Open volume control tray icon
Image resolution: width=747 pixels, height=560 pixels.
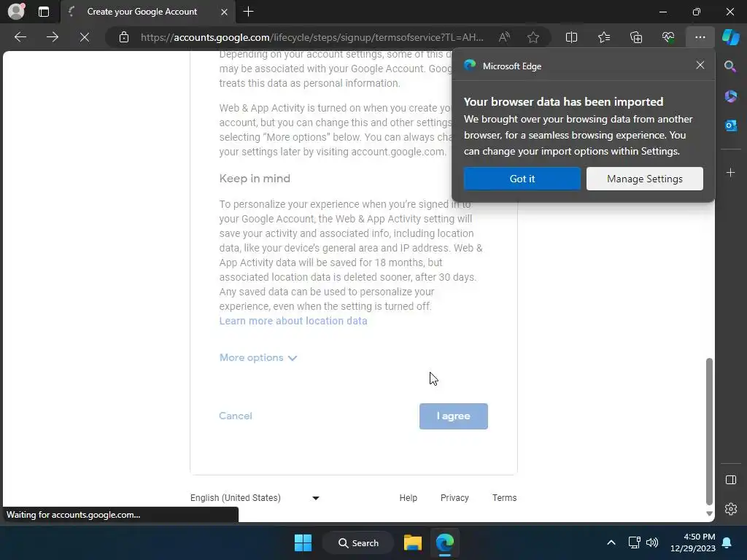[x=651, y=542]
